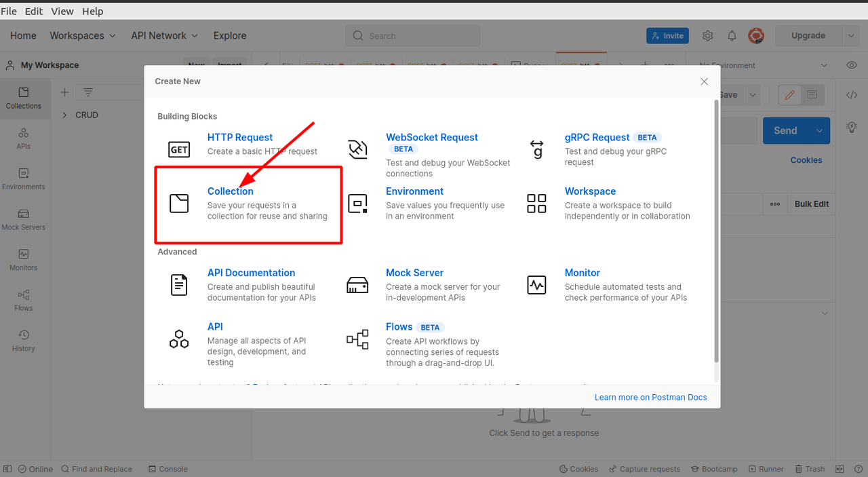Go to Explore
The image size is (868, 477).
[230, 35]
